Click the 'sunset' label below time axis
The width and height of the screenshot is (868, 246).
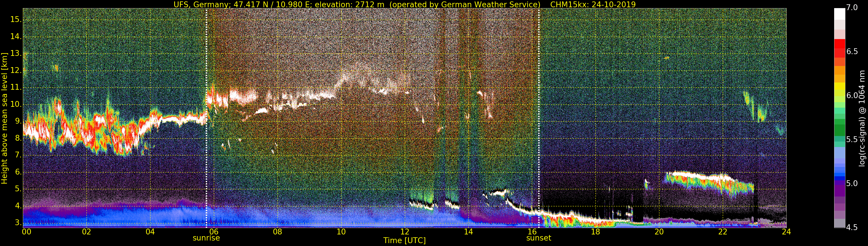(x=538, y=238)
